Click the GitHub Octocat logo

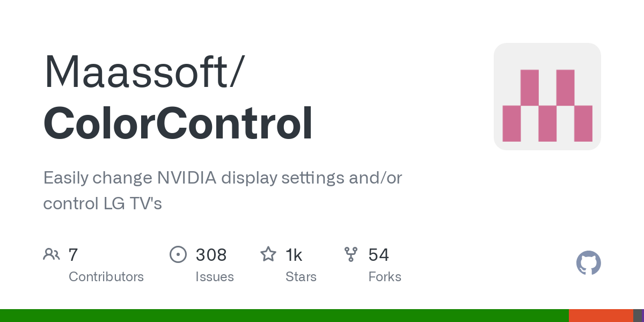588,263
